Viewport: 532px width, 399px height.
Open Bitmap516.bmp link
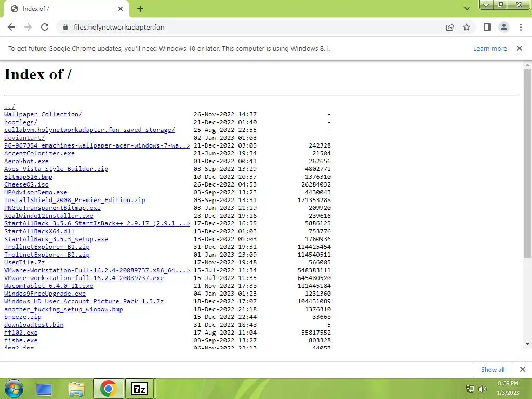pos(28,177)
